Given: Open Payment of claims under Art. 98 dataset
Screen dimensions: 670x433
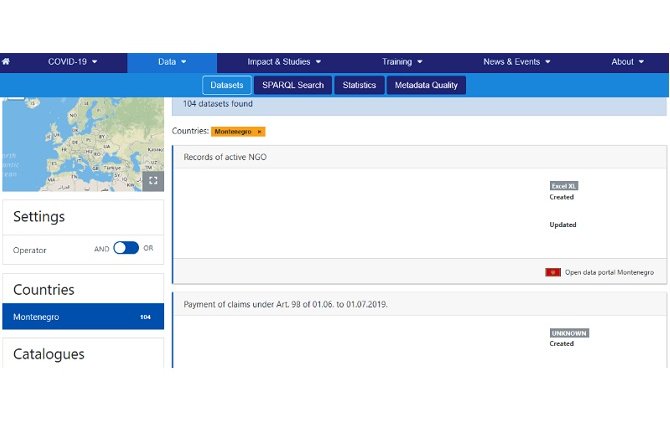Looking at the screenshot, I should pyautogui.click(x=285, y=304).
